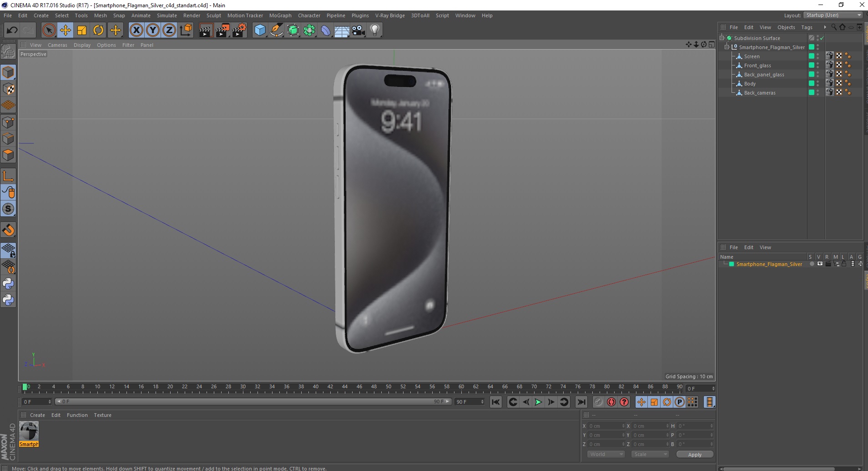
Task: Toggle Y-axis lock
Action: tap(153, 30)
